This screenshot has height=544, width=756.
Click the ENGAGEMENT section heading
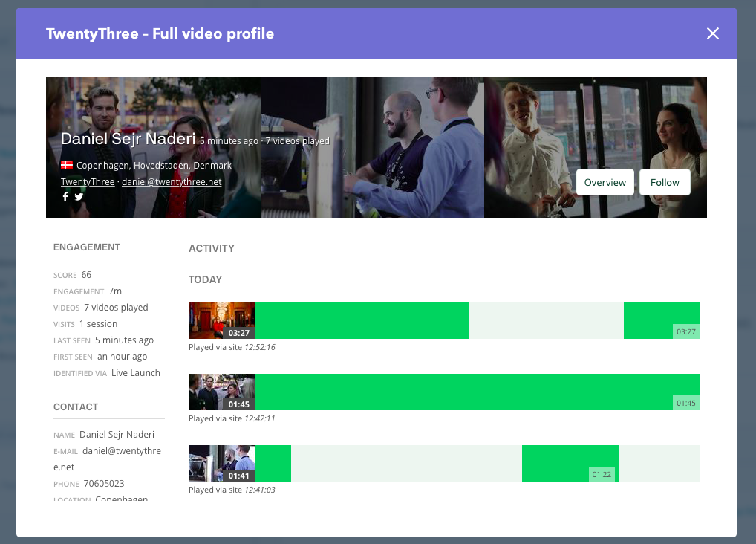87,247
